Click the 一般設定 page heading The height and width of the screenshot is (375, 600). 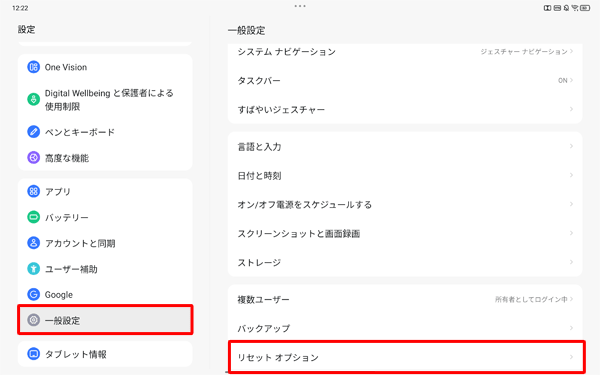tap(246, 31)
